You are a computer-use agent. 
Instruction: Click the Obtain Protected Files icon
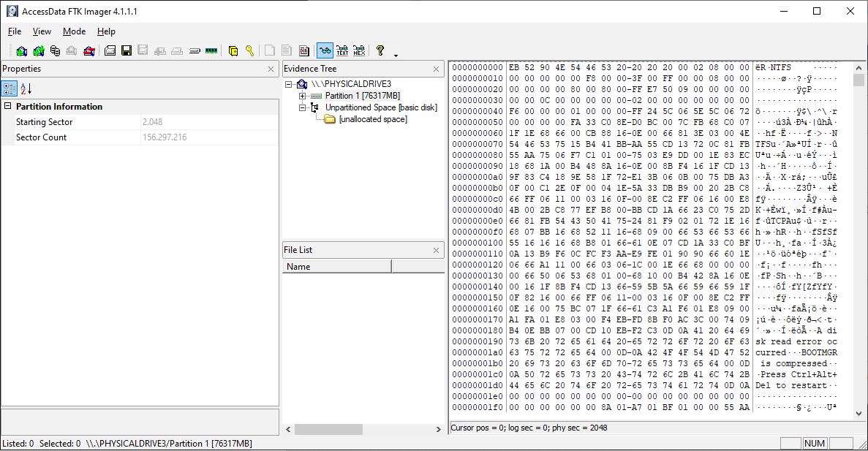click(233, 51)
